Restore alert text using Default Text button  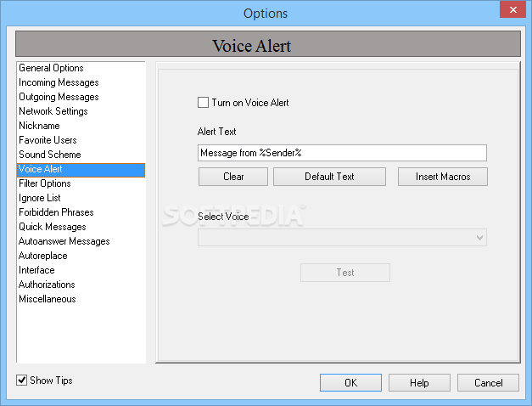(x=329, y=177)
